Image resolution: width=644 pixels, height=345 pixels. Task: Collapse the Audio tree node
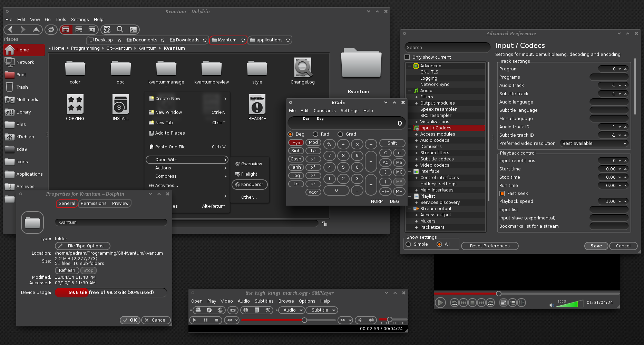pos(409,91)
